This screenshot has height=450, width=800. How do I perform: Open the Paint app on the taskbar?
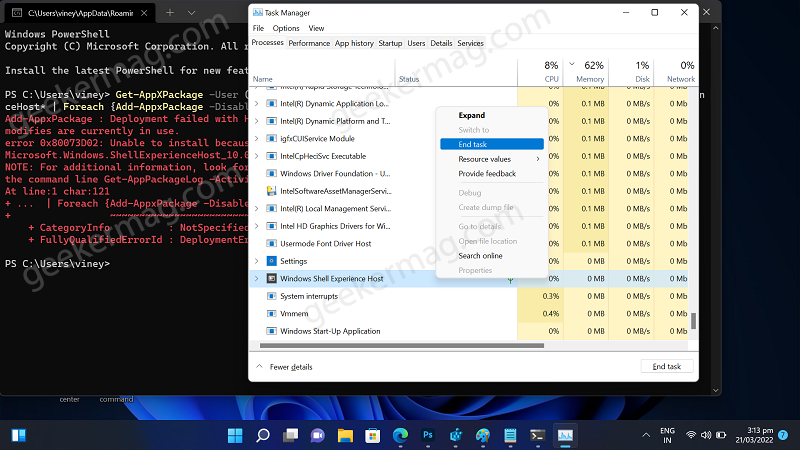(x=483, y=435)
